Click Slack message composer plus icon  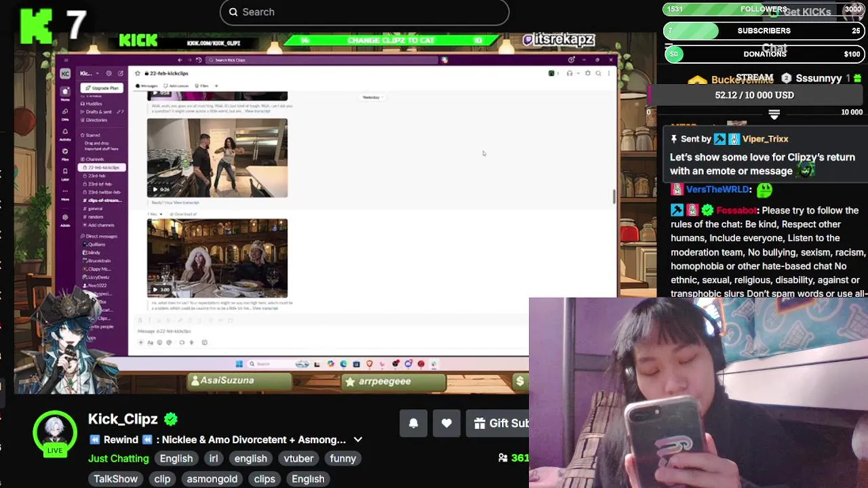[141, 342]
